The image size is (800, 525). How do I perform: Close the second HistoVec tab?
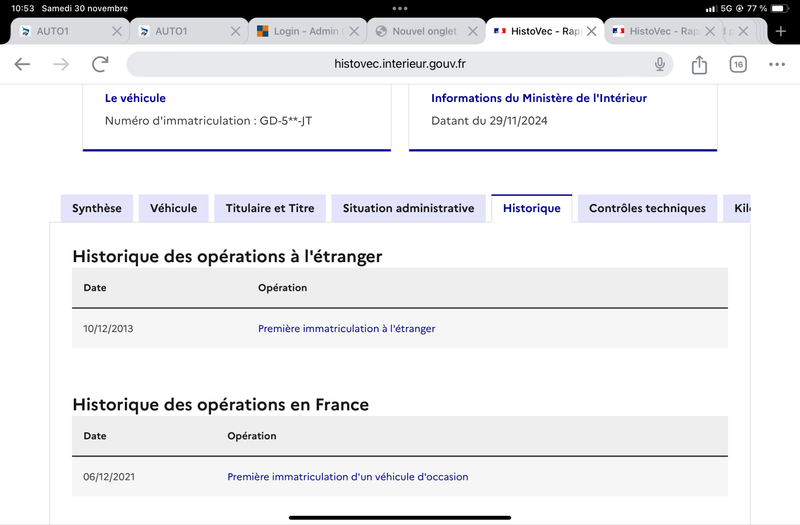[710, 31]
